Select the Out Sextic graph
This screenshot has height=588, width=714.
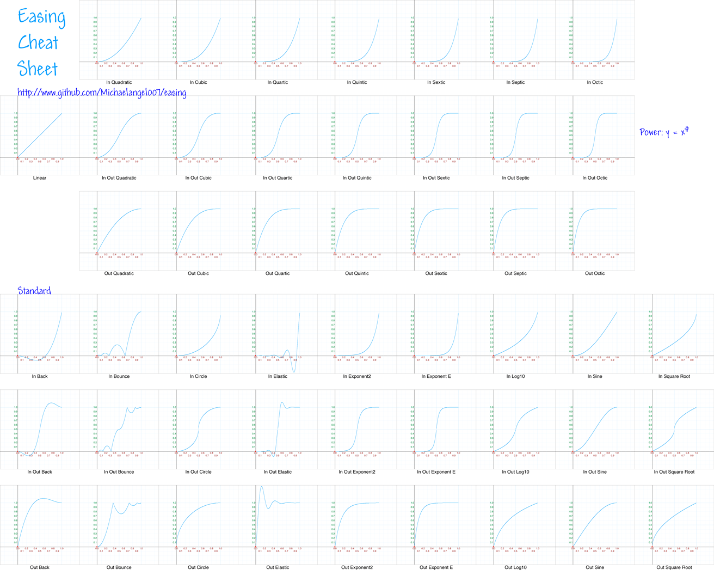pyautogui.click(x=436, y=231)
